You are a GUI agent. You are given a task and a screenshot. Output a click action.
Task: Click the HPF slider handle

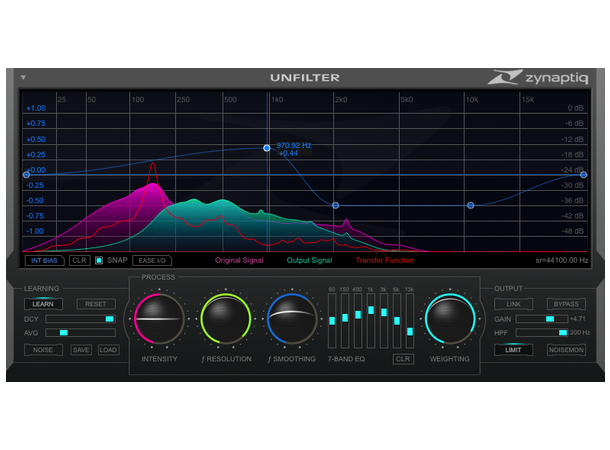[x=563, y=333]
